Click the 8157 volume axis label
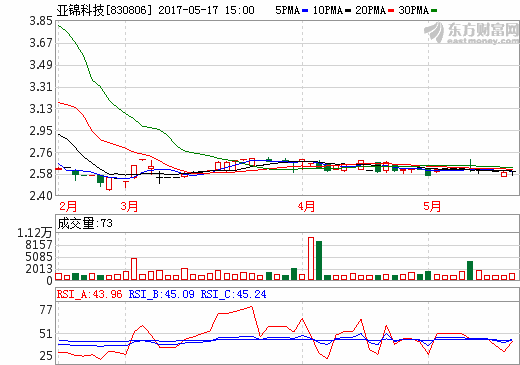 (39, 245)
